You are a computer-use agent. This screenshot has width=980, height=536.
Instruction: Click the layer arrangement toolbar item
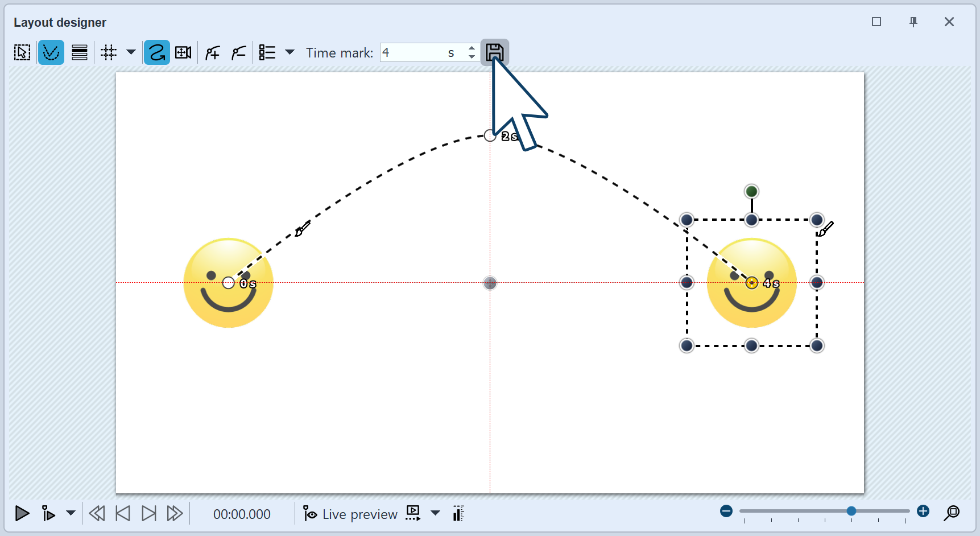(x=79, y=52)
